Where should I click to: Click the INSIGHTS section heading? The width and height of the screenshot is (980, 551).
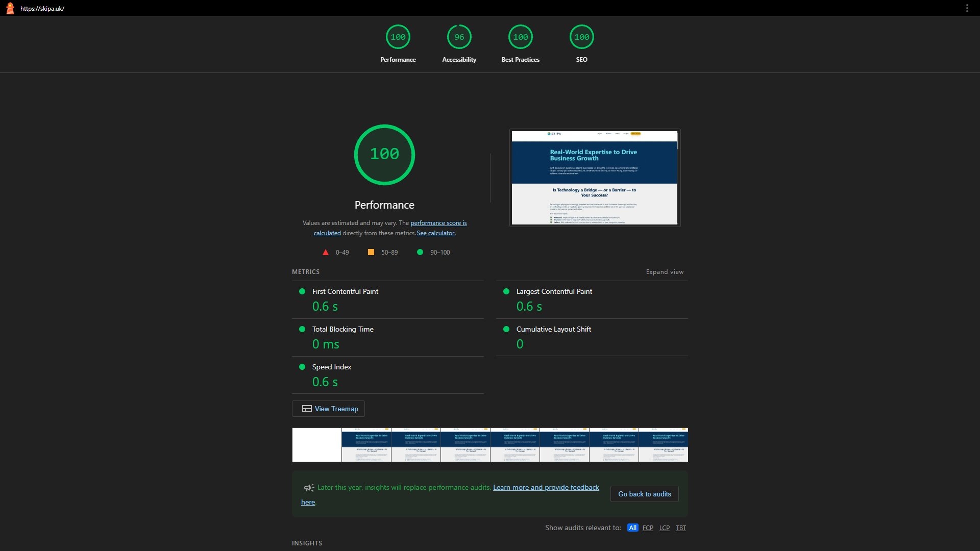pos(307,543)
